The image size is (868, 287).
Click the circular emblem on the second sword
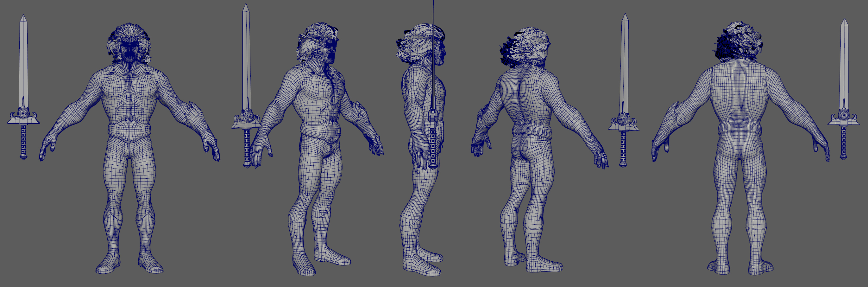249,117
